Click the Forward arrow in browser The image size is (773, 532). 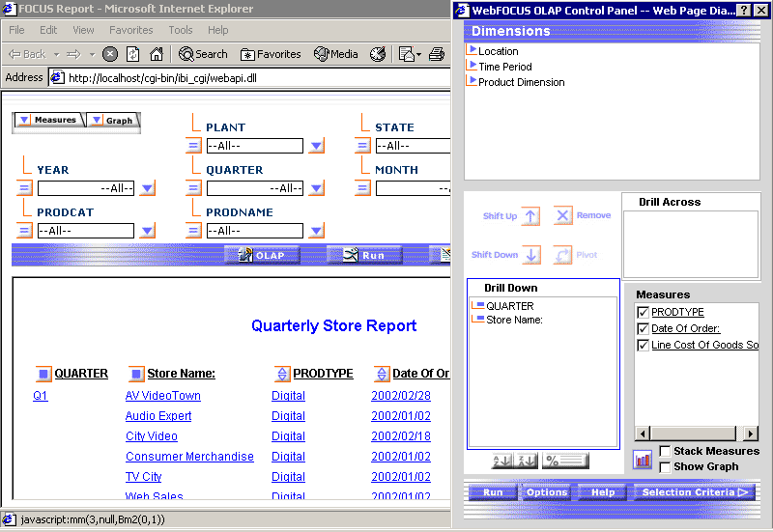pos(74,54)
